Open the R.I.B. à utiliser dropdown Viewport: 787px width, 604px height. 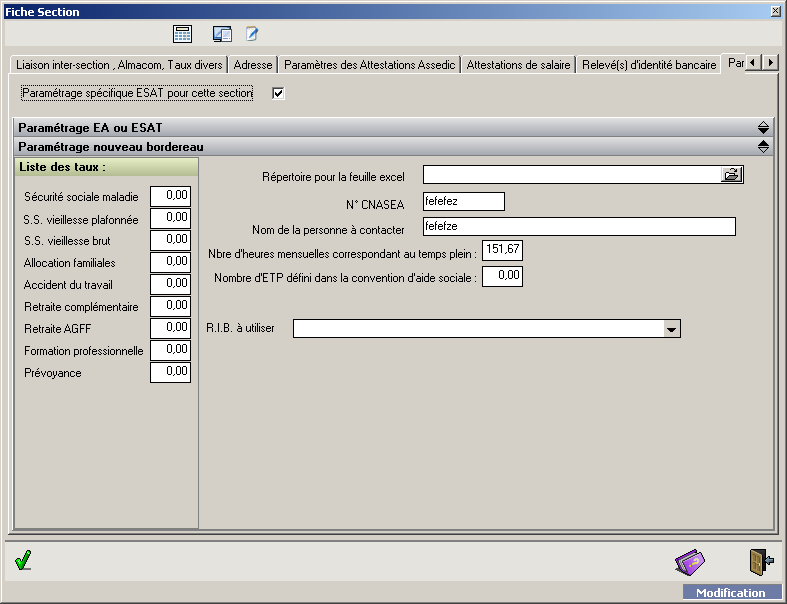(x=671, y=329)
